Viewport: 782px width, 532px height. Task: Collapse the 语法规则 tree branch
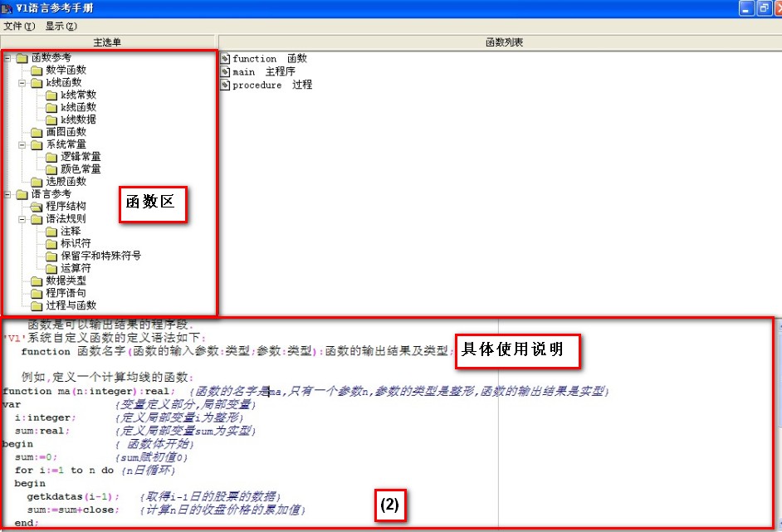coord(22,219)
